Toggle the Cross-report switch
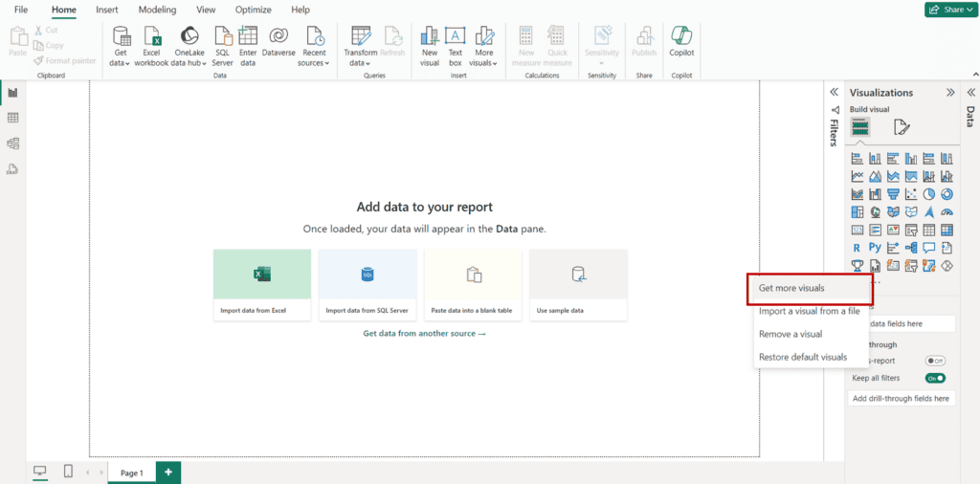980x484 pixels. point(935,361)
